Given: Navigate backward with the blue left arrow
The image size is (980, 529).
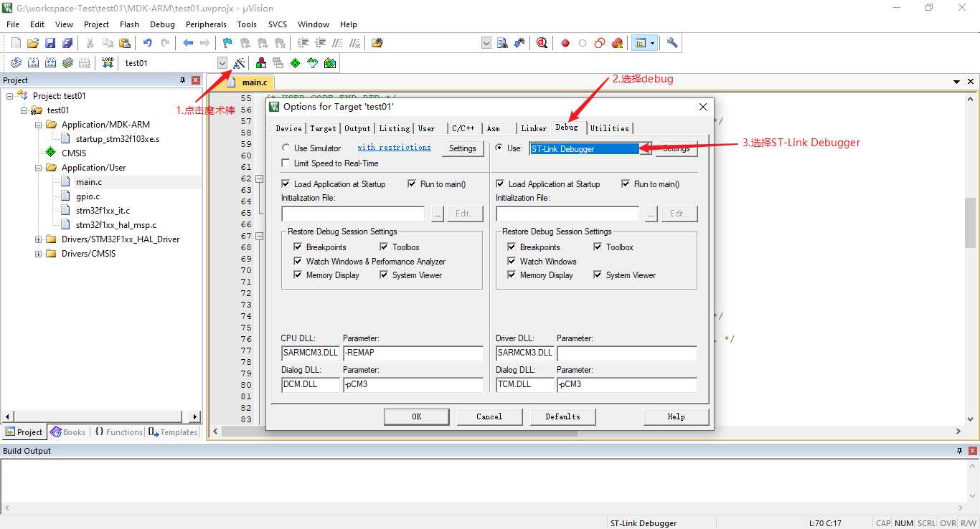Looking at the screenshot, I should 188,43.
